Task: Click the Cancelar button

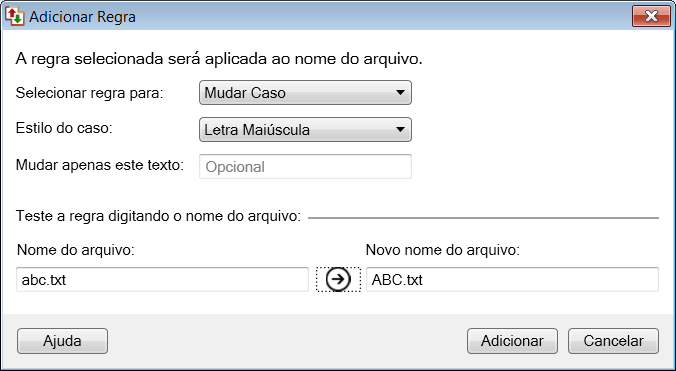Action: pyautogui.click(x=613, y=341)
